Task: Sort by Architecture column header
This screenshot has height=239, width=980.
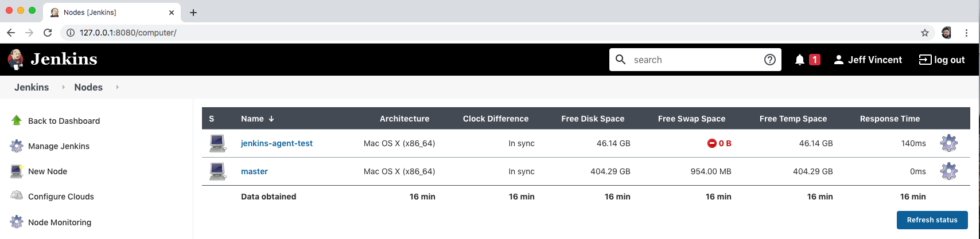Action: (x=405, y=119)
